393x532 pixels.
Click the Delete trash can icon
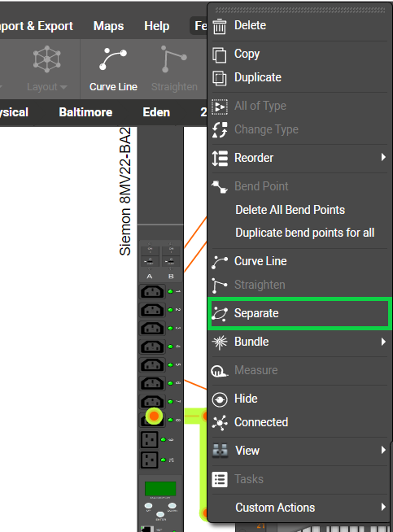click(219, 26)
